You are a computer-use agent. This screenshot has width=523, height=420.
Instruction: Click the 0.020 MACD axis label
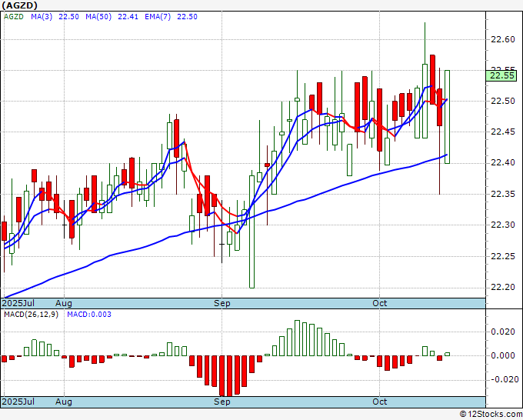coord(503,332)
